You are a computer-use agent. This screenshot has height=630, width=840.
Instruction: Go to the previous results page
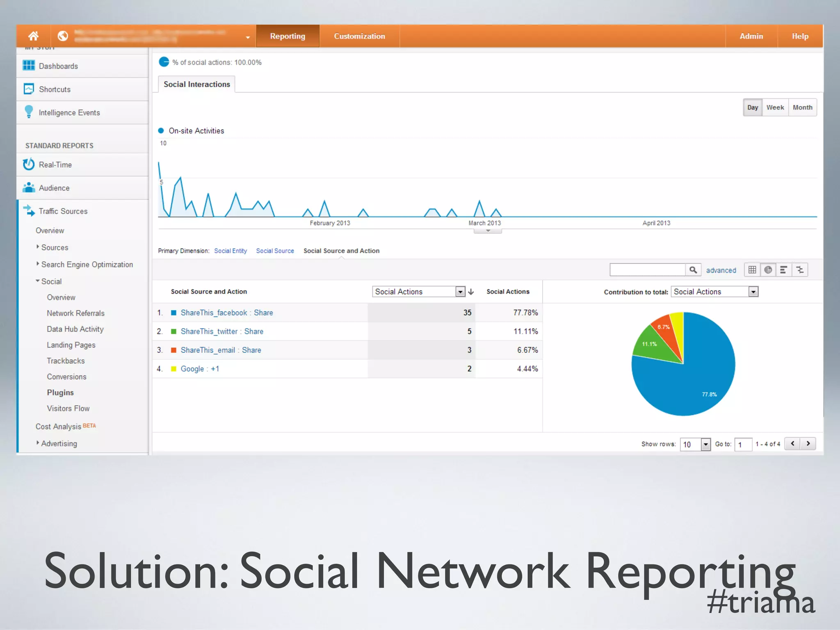[792, 443]
